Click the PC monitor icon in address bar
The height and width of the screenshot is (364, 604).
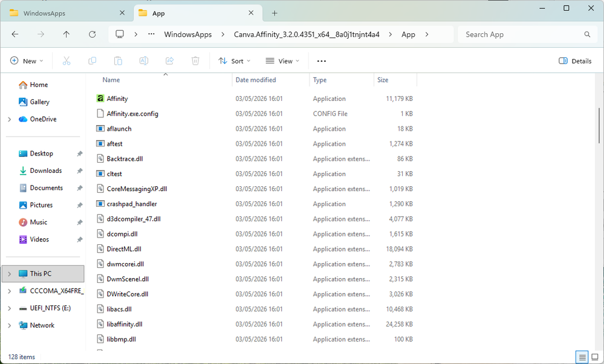[x=120, y=34]
